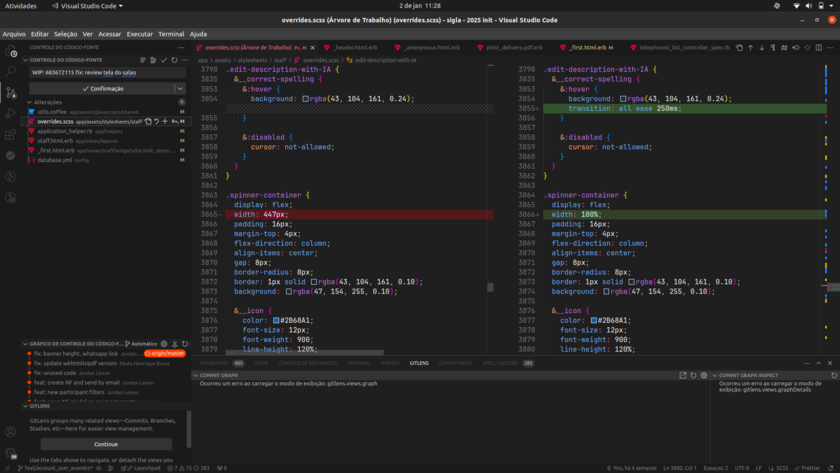Viewport: 840px width, 473px height.
Task: Click the Continue button in GitLens
Action: pyautogui.click(x=106, y=444)
